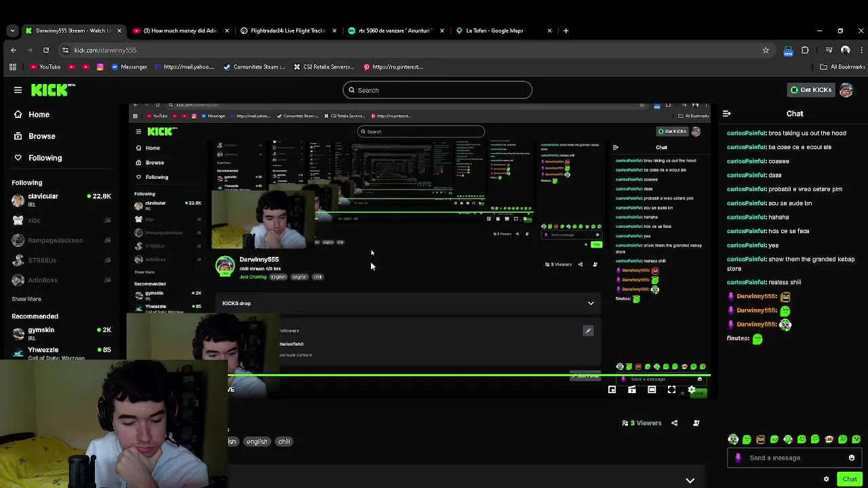Viewport: 868px width, 488px height.
Task: Switch to the Flightradar24 tab
Action: click(288, 30)
